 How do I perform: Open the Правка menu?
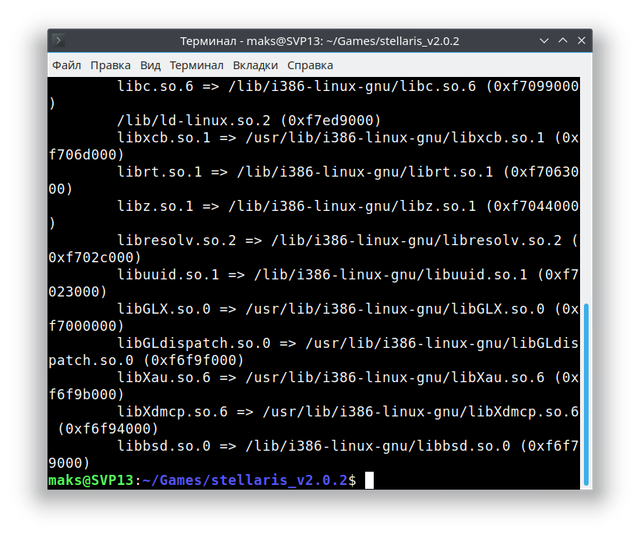tap(110, 65)
